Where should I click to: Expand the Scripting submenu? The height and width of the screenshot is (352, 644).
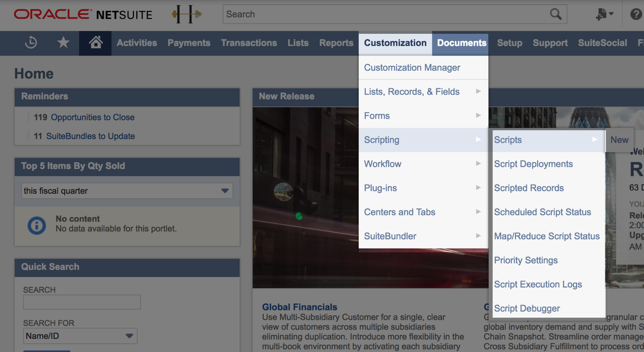423,140
